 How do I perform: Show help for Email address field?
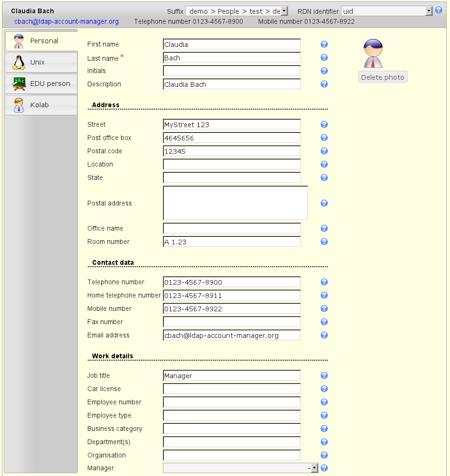(x=324, y=335)
